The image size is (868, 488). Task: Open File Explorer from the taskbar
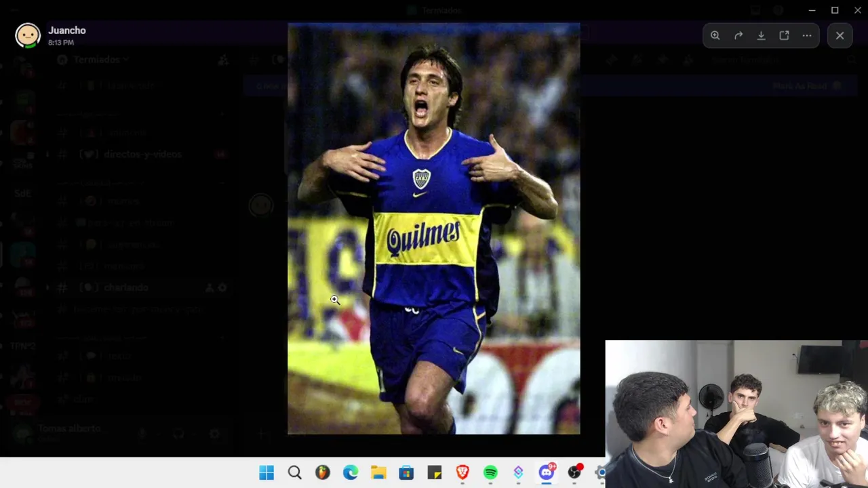click(378, 472)
